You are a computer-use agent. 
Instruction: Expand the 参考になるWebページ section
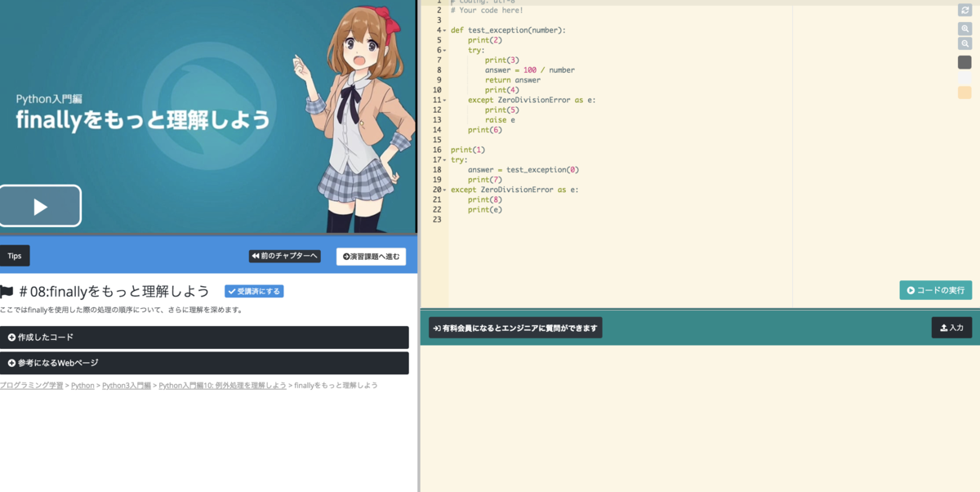(x=204, y=363)
